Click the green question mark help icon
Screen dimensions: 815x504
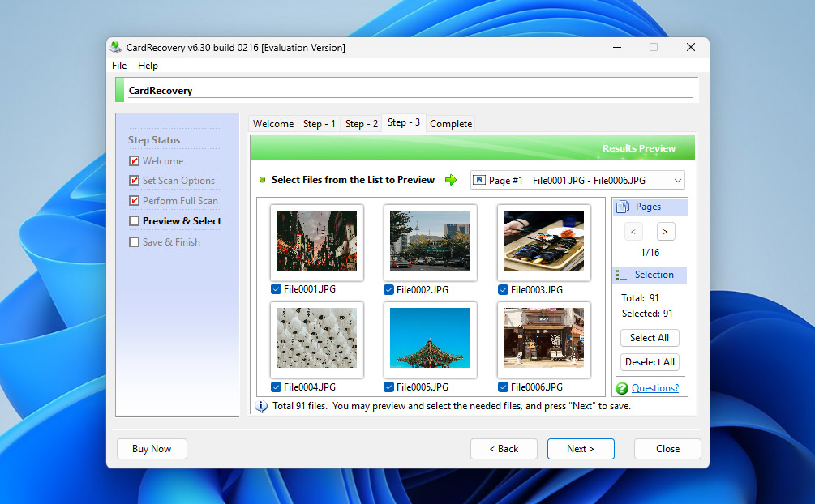pyautogui.click(x=622, y=388)
